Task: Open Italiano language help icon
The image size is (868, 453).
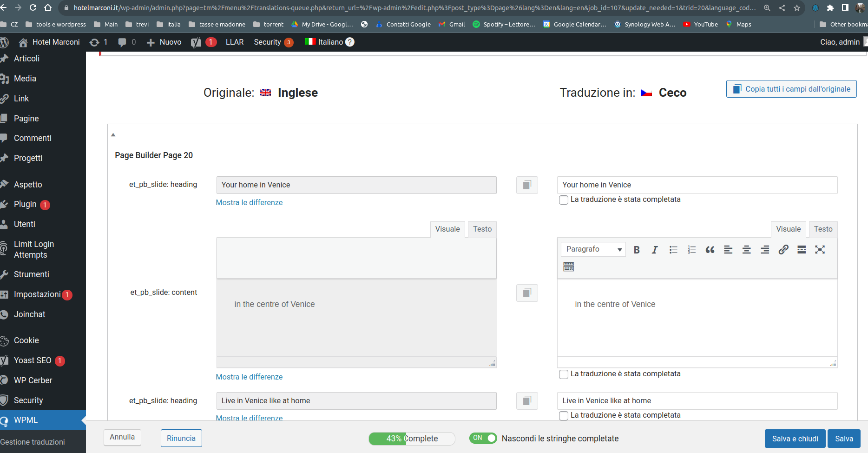Action: (x=350, y=42)
